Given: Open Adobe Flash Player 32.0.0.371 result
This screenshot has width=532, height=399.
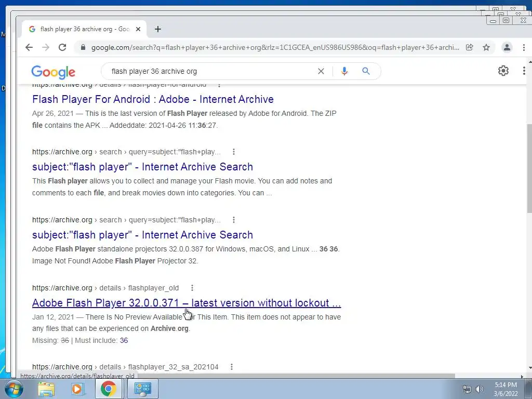Looking at the screenshot, I should click(187, 303).
